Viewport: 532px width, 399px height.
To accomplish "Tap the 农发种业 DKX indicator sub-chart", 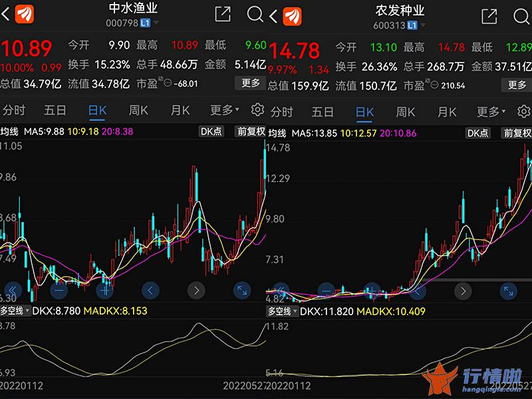I will coord(399,348).
